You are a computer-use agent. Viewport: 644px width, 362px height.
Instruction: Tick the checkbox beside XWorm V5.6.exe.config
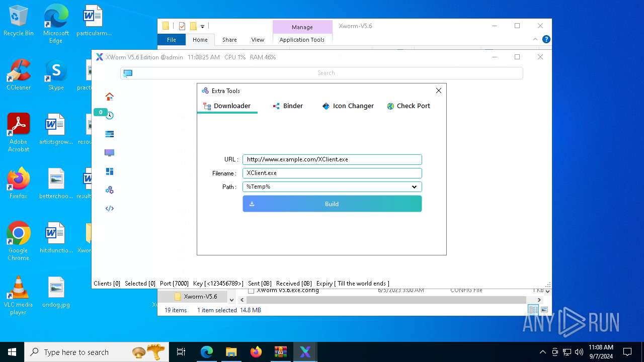tap(251, 291)
